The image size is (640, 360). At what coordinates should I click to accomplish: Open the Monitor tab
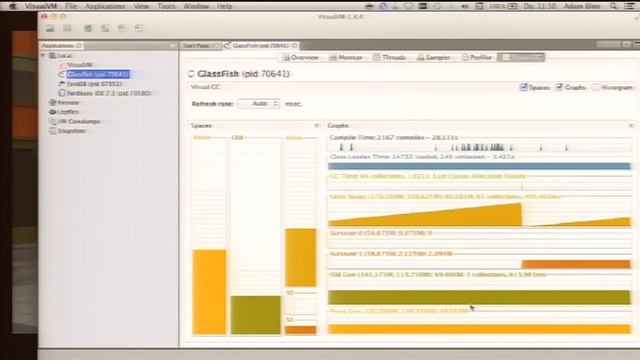346,58
